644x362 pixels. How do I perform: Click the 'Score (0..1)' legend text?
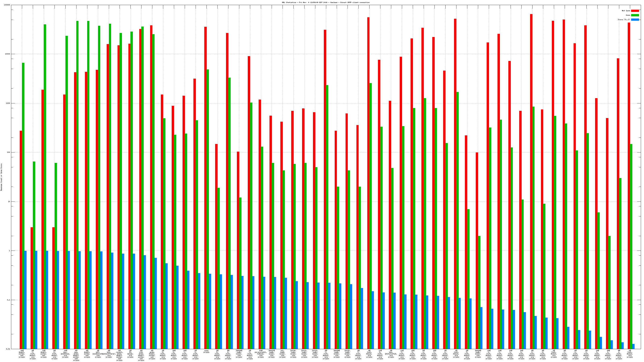[624, 20]
